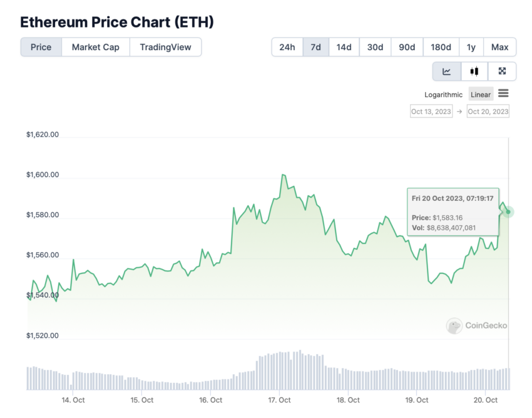Image resolution: width=532 pixels, height=418 pixels.
Task: Select the 180d range button
Action: [441, 47]
